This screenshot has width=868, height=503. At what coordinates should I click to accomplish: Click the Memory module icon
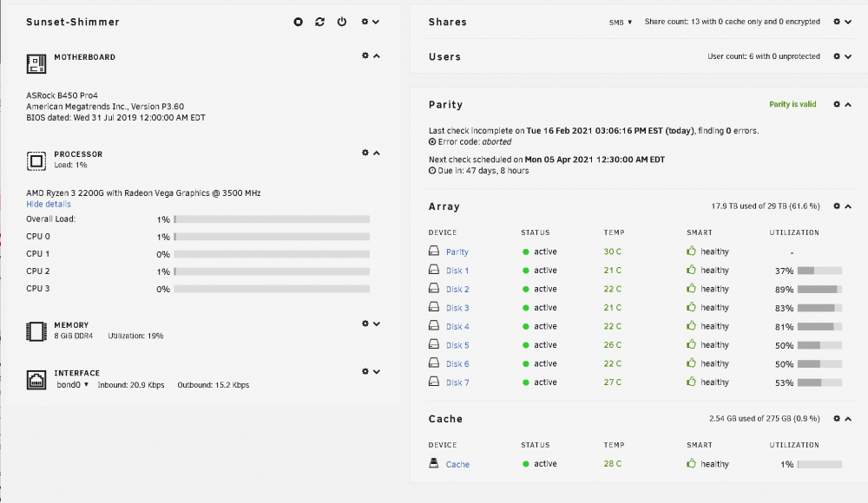36,331
